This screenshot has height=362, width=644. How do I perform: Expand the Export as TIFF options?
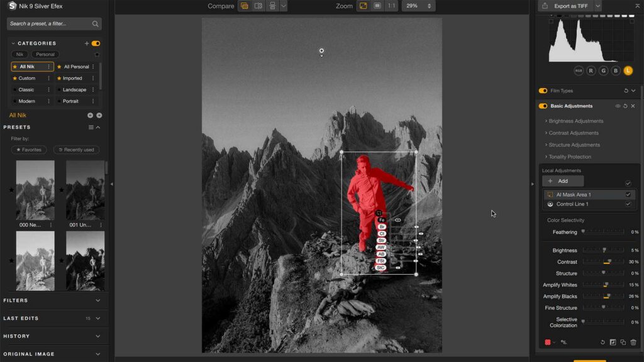tap(597, 6)
